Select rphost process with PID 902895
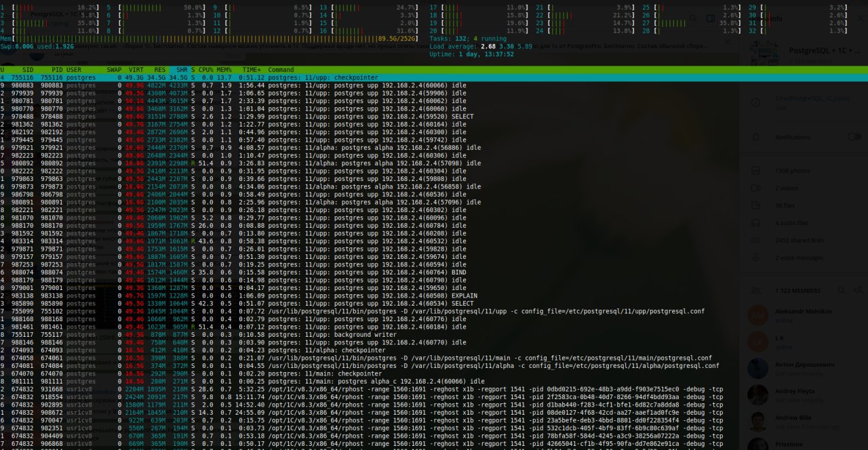Screen dimensions: 868x450 [x=434, y=405]
